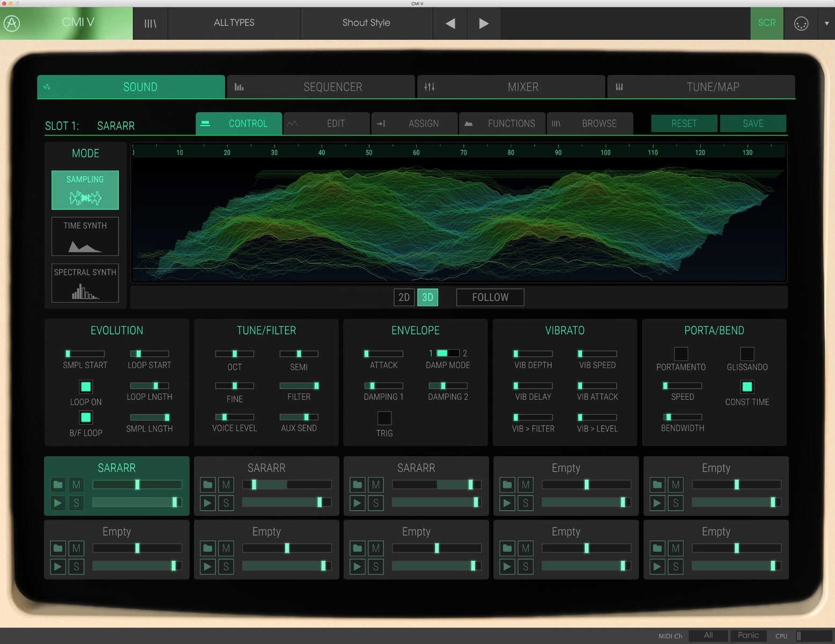Toggle the B/F LOOP checkbox

(85, 418)
